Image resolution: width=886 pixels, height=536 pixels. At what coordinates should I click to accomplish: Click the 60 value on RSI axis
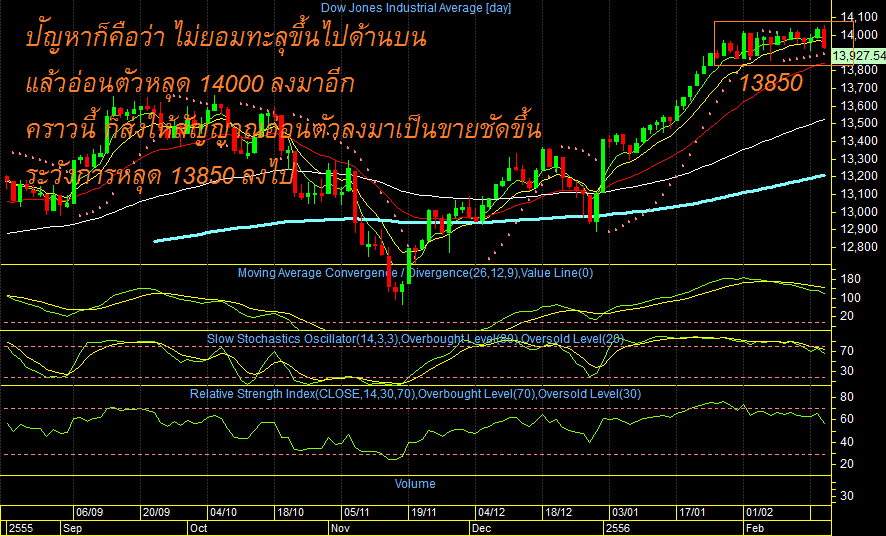point(847,419)
